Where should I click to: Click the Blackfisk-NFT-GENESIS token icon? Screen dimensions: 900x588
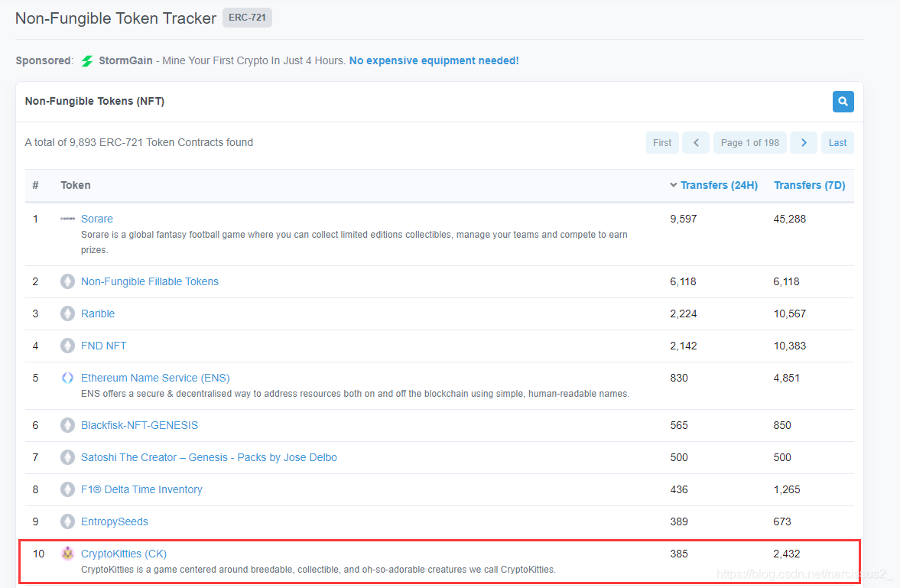[68, 425]
